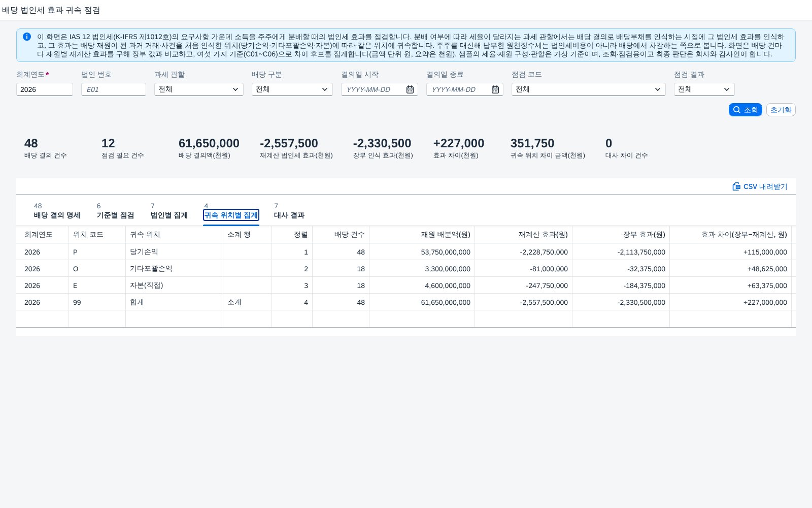Click the 배당 결의액(천원) KPI value
The width and height of the screenshot is (812, 508).
pyautogui.click(x=209, y=143)
